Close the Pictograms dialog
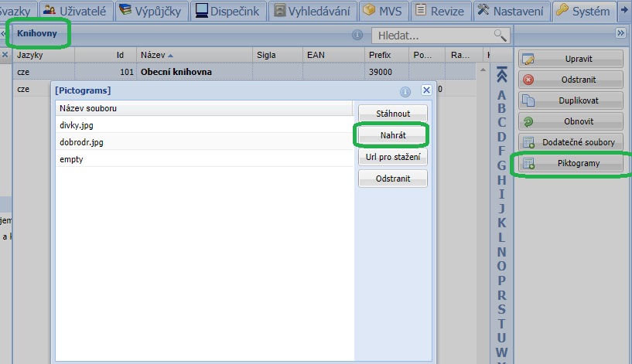 [425, 90]
